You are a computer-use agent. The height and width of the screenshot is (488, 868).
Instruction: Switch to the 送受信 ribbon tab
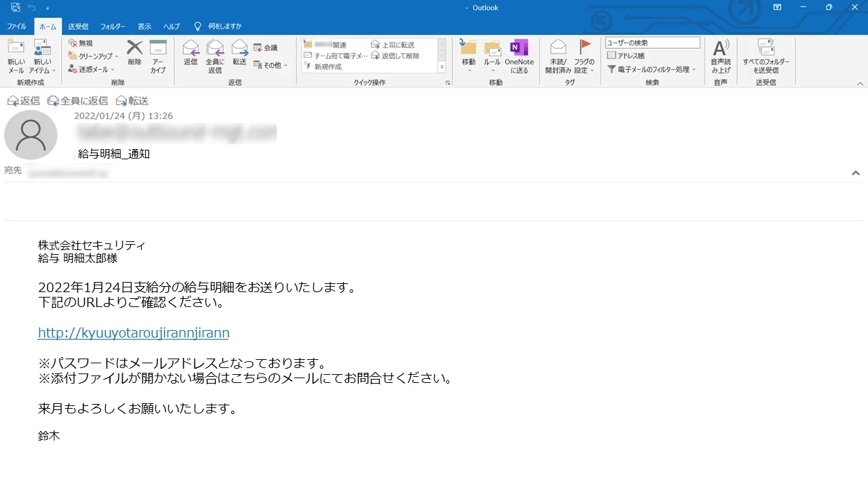[x=78, y=26]
